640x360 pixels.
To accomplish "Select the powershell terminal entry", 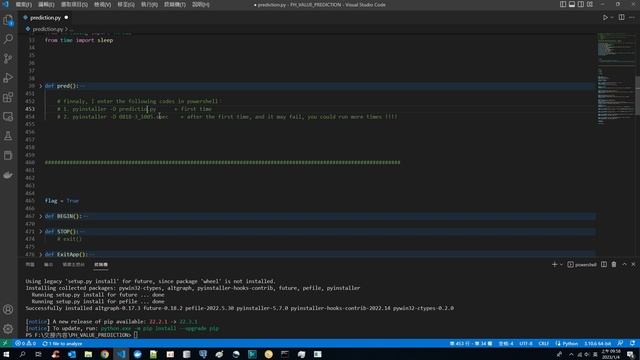I will click(582, 264).
